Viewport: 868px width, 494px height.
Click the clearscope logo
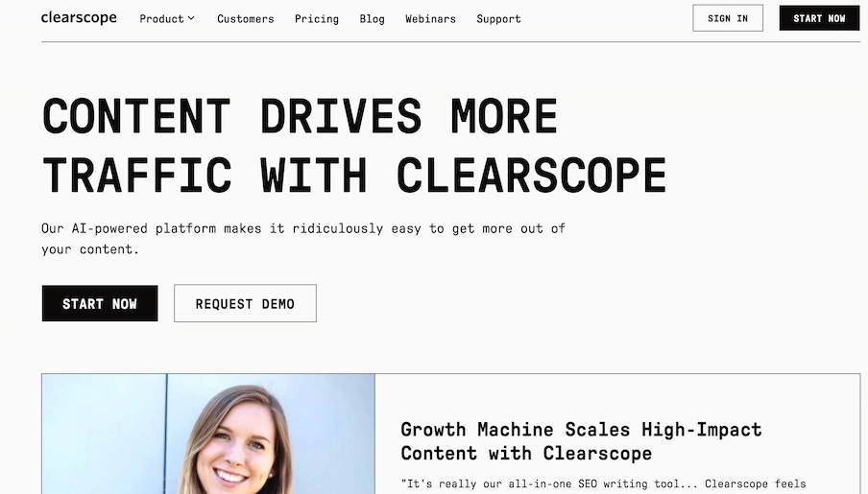click(x=79, y=17)
